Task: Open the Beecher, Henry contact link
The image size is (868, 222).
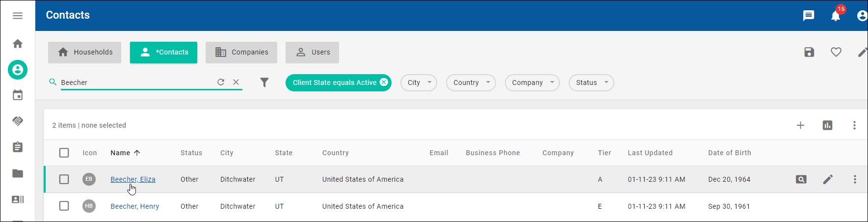Action: coord(135,206)
